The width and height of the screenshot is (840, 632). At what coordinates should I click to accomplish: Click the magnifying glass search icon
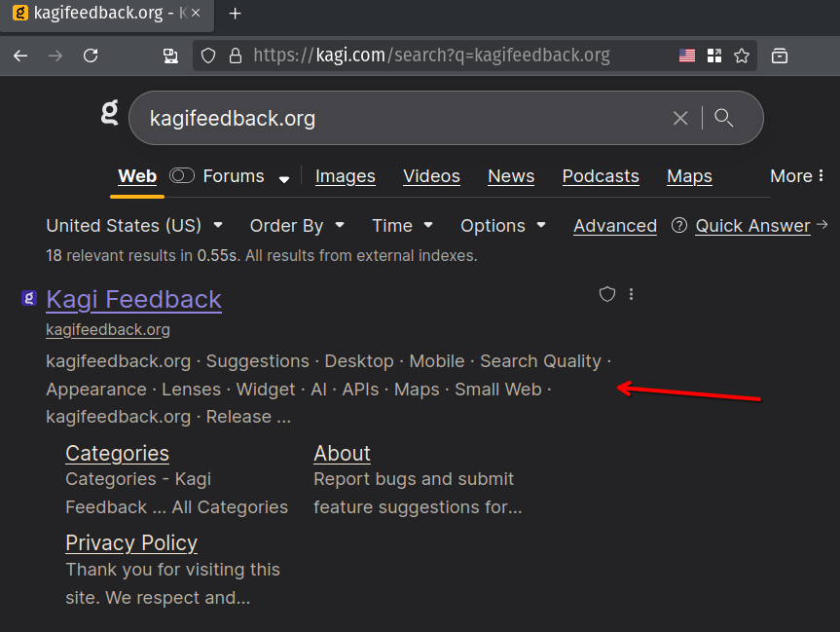(723, 118)
